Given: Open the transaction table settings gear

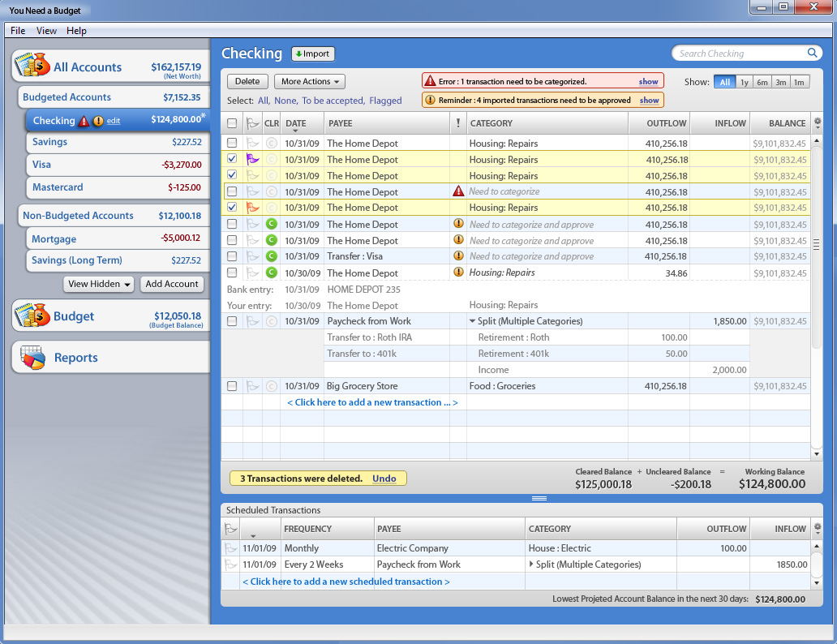Looking at the screenshot, I should pyautogui.click(x=818, y=122).
